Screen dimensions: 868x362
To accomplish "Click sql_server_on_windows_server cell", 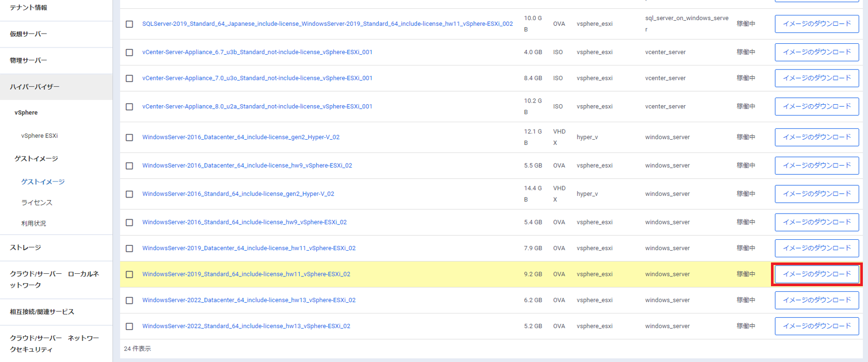I will coord(687,24).
